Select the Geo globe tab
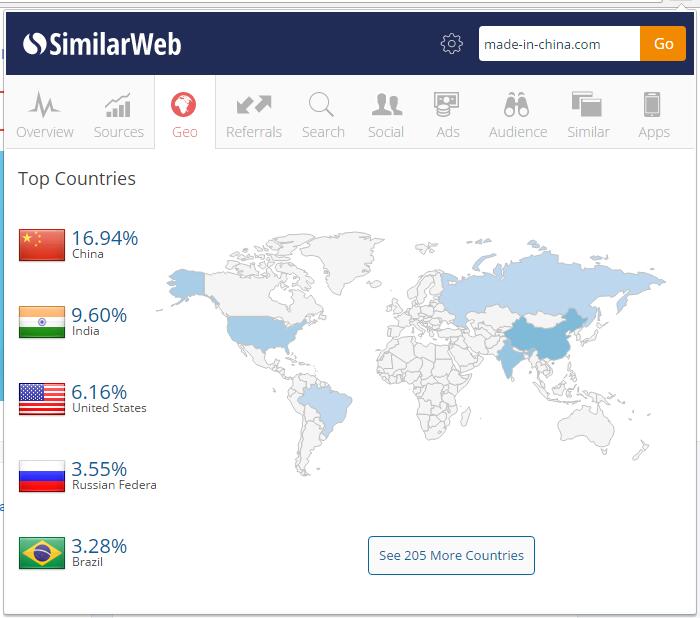 click(184, 115)
